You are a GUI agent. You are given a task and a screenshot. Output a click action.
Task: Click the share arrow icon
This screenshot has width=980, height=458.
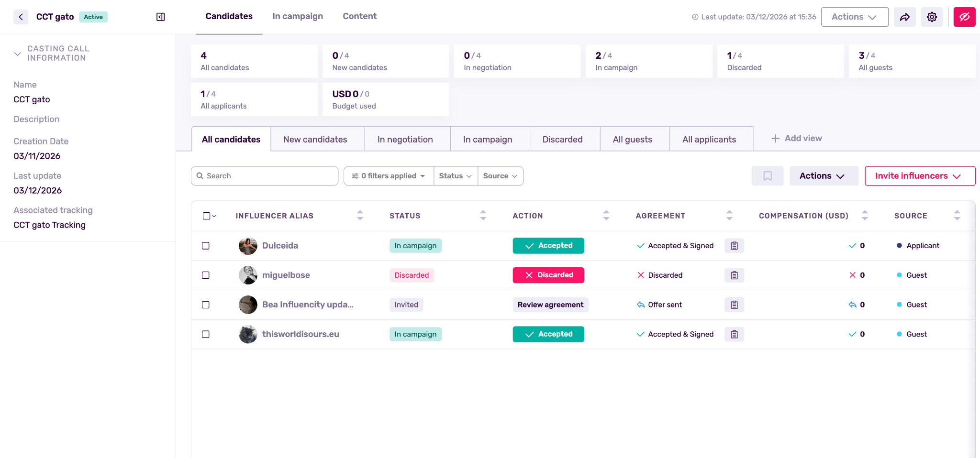click(904, 17)
